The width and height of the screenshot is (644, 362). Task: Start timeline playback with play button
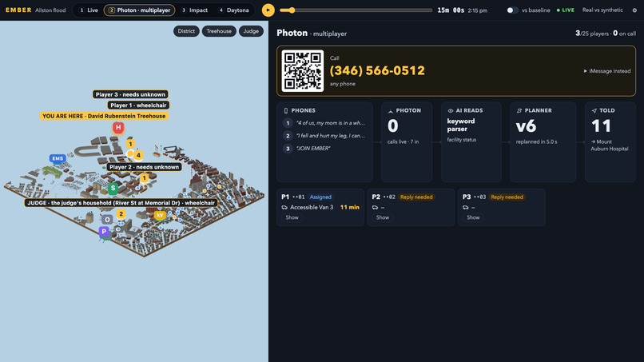[268, 10]
